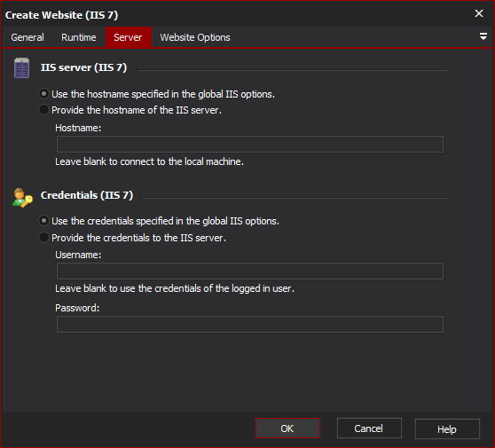The height and width of the screenshot is (448, 495).
Task: Close the Create Website dialog
Action: (x=478, y=13)
